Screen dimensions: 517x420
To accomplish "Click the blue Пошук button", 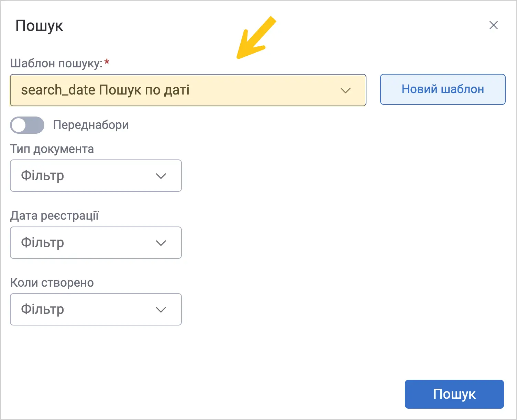I will [x=454, y=394].
